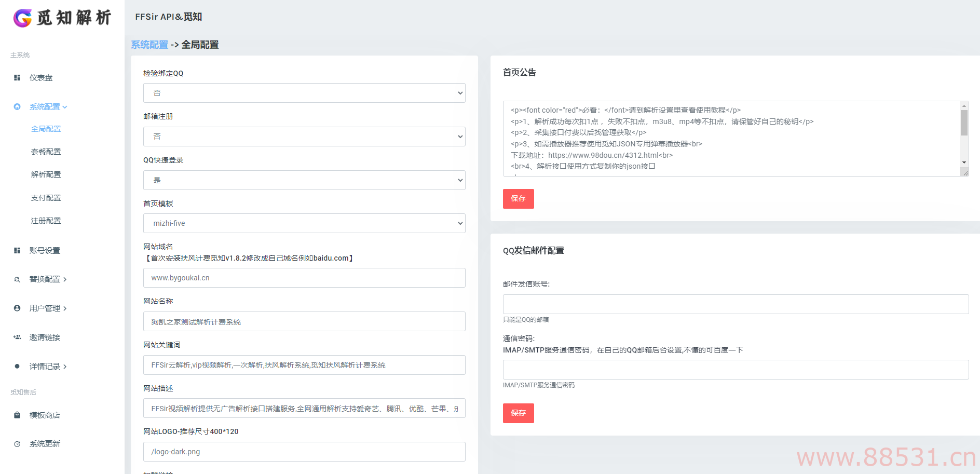This screenshot has height=474, width=980.
Task: Click into the 邮件发信账号 field
Action: 736,304
